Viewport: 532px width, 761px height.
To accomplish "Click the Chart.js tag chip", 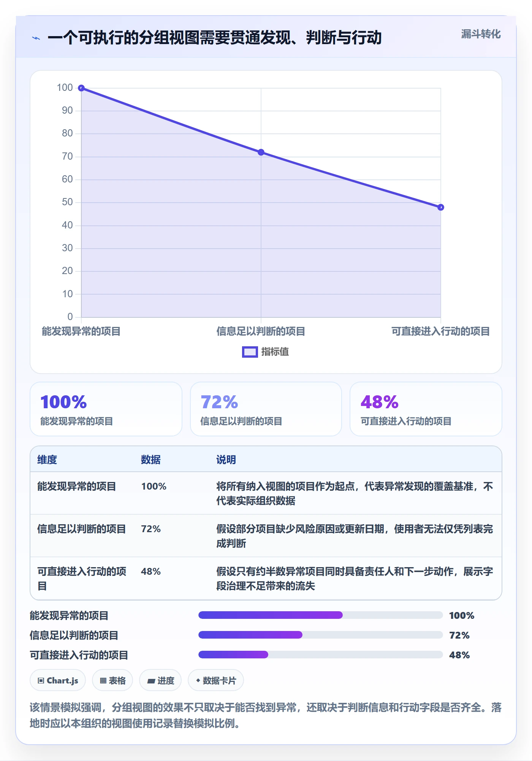I will pyautogui.click(x=58, y=680).
